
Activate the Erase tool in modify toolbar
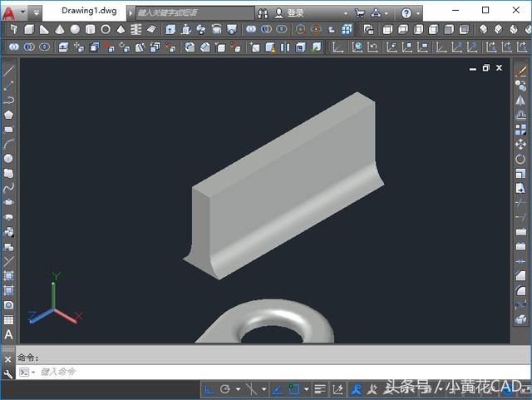521,71
